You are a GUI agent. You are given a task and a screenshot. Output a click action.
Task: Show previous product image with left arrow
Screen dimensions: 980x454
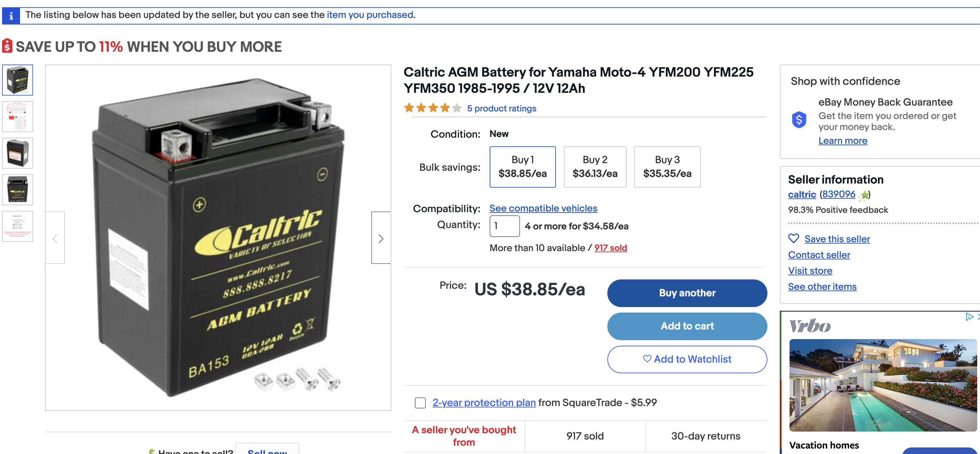(x=55, y=238)
